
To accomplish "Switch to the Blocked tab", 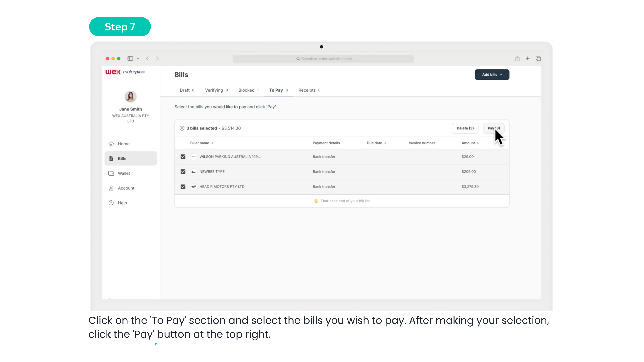I will (x=248, y=90).
